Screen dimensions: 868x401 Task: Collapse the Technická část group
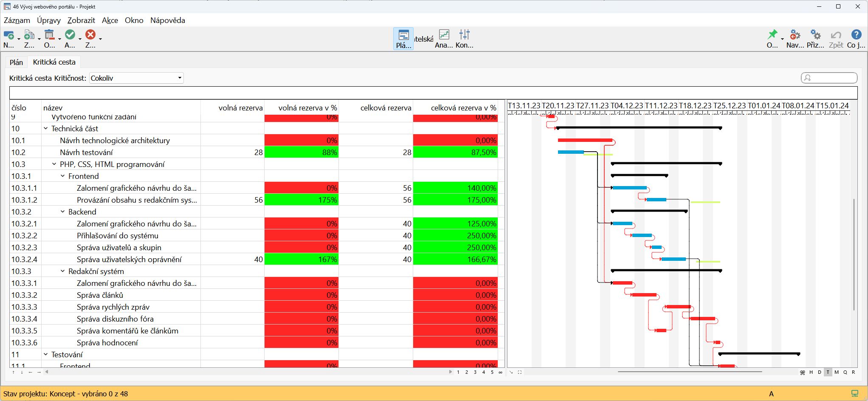tap(46, 128)
